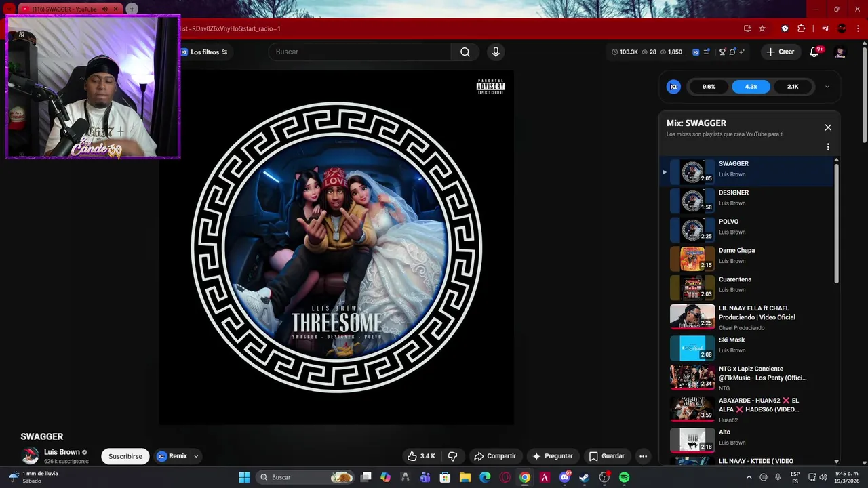The width and height of the screenshot is (868, 488).
Task: Click the vidIQ sparkle AI icon
Action: point(742,52)
